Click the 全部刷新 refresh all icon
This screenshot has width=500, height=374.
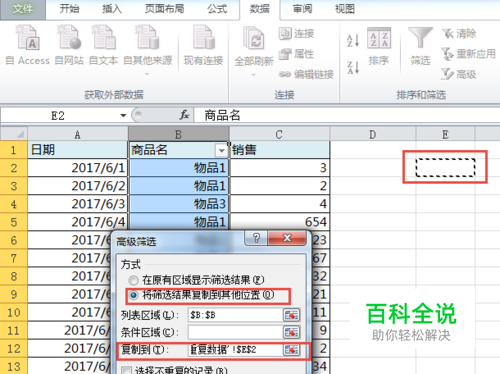254,38
